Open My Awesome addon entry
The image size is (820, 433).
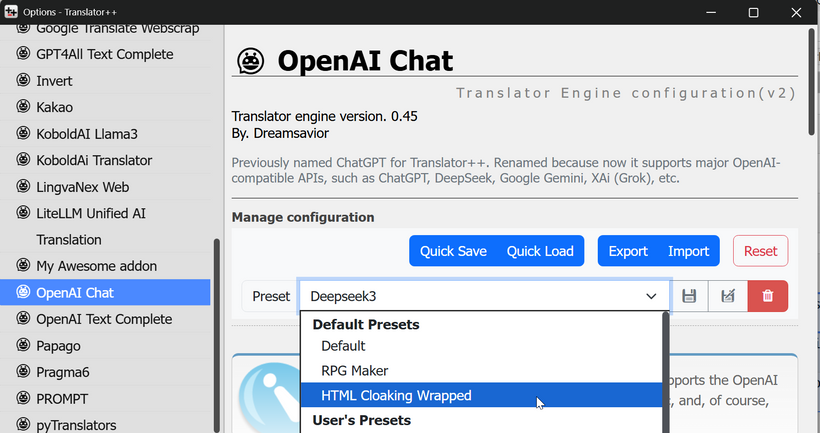click(x=96, y=266)
